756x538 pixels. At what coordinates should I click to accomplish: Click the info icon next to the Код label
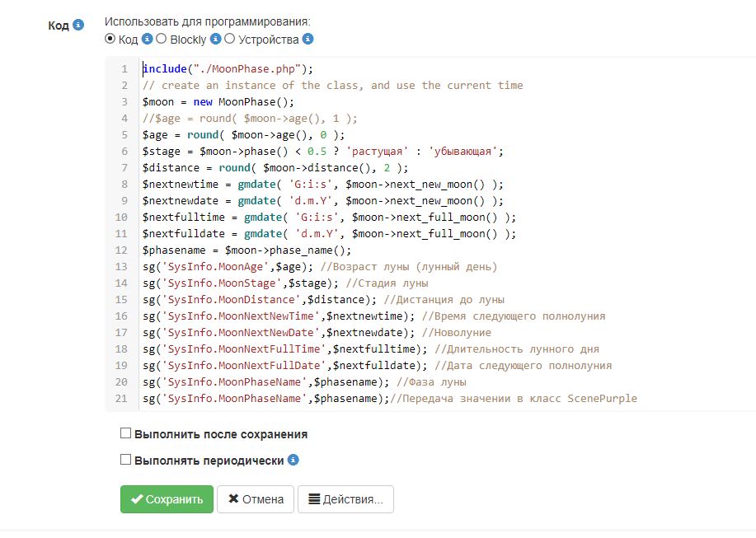pyautogui.click(x=78, y=25)
